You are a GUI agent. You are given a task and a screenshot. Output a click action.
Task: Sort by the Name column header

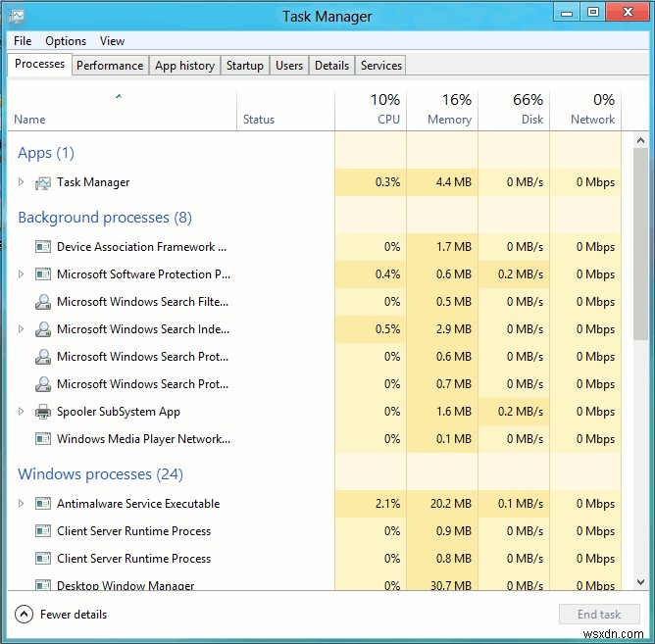click(x=122, y=110)
